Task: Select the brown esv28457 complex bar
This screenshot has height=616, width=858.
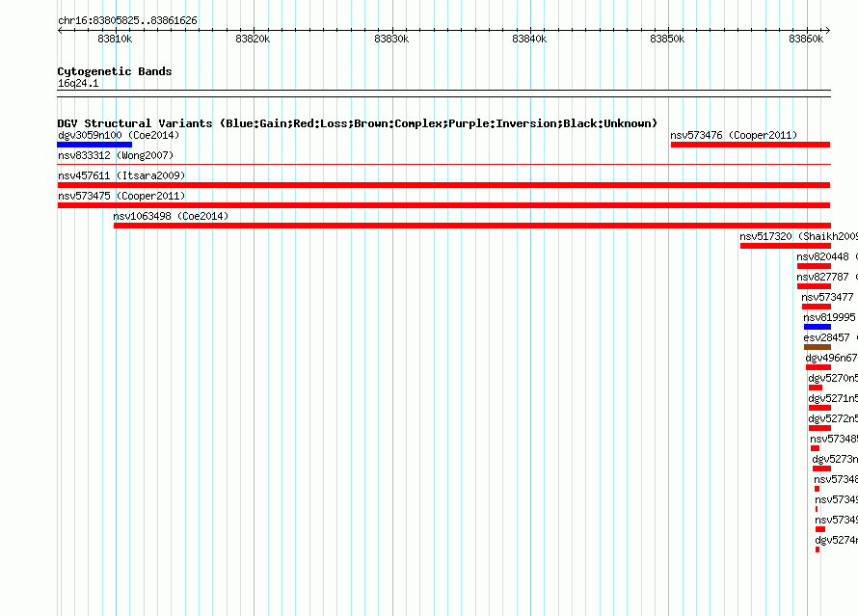Action: pyautogui.click(x=817, y=347)
